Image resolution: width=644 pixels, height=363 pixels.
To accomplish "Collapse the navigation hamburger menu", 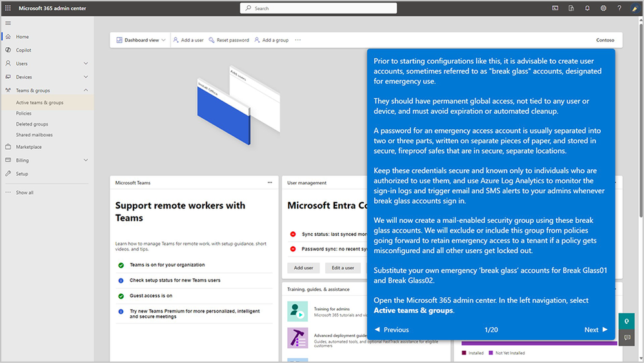I will coord(8,23).
